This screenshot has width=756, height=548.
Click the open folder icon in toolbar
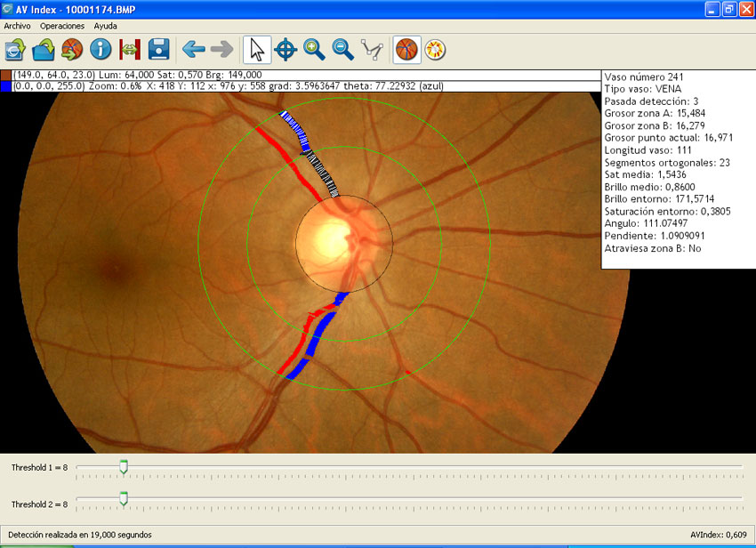(44, 49)
